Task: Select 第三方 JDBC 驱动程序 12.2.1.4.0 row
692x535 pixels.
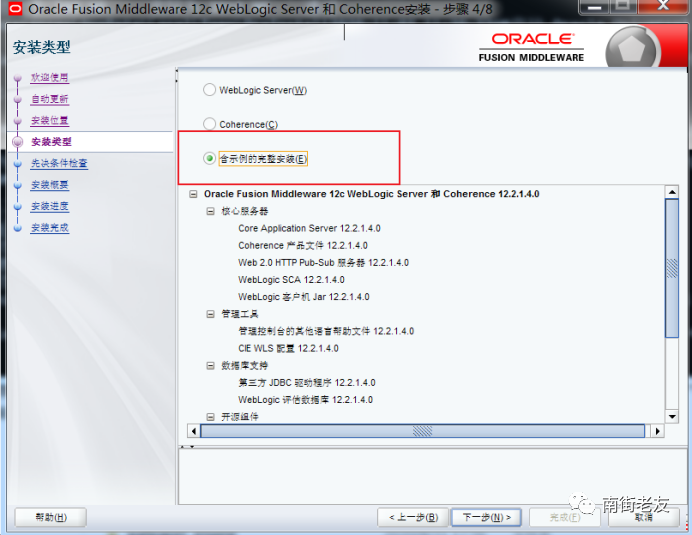Action: click(x=307, y=383)
